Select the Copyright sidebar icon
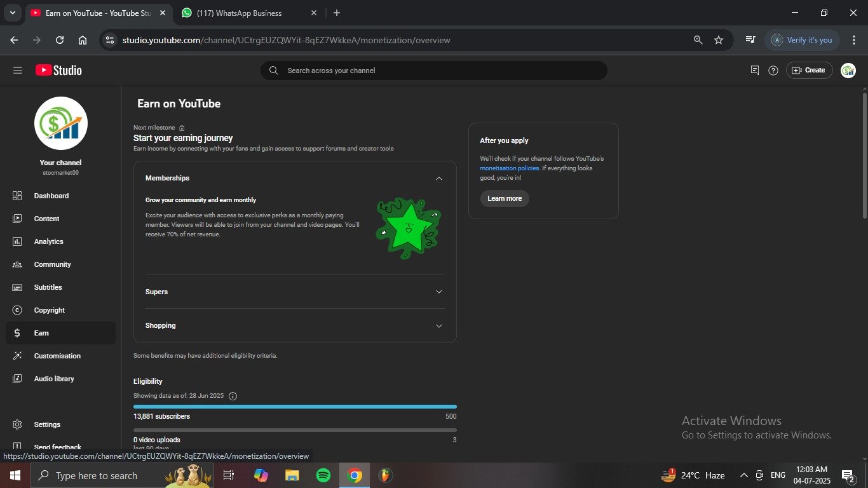The image size is (868, 488). coord(17,310)
